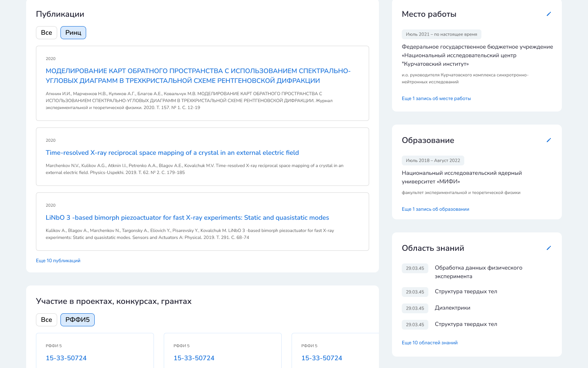Show Еще 10 областей знаний
The height and width of the screenshot is (368, 588).
click(430, 343)
